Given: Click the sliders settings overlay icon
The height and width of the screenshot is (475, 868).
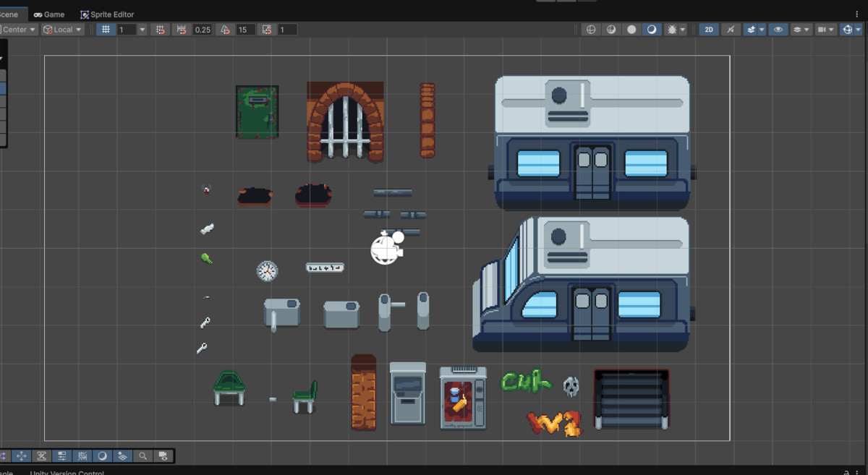Looking at the screenshot, I should [62, 456].
